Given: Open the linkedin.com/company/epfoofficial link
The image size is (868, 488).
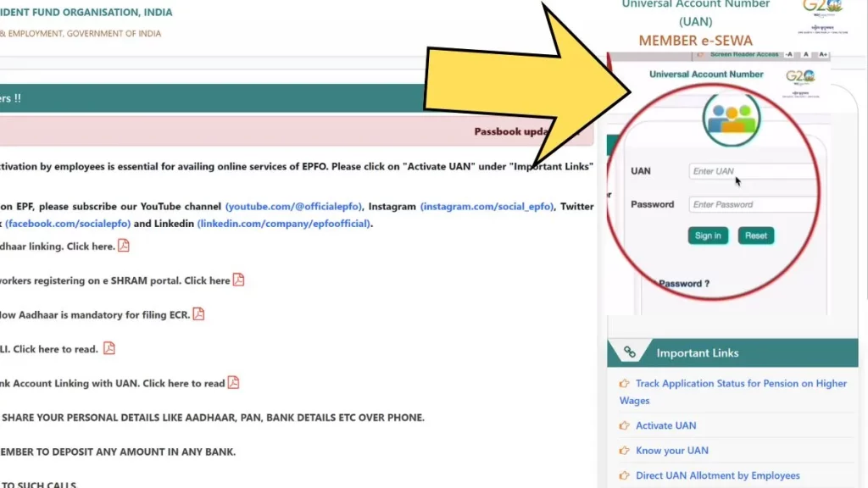Looking at the screenshot, I should tap(284, 224).
